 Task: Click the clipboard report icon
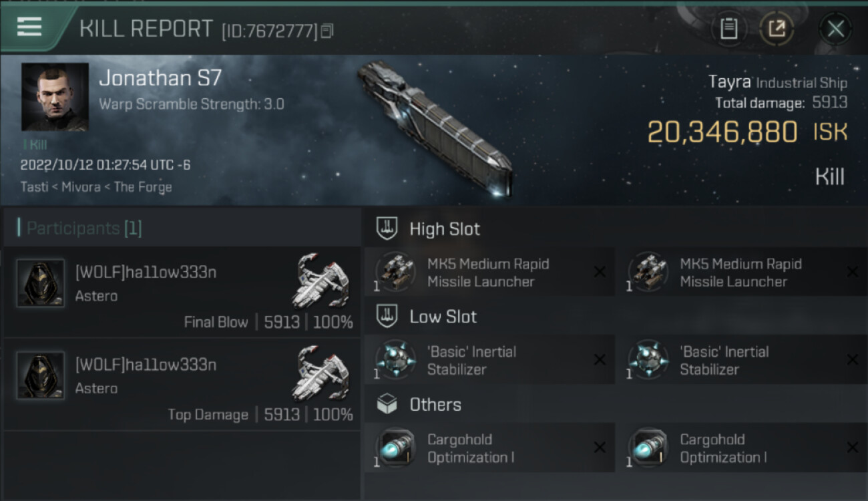pos(728,29)
